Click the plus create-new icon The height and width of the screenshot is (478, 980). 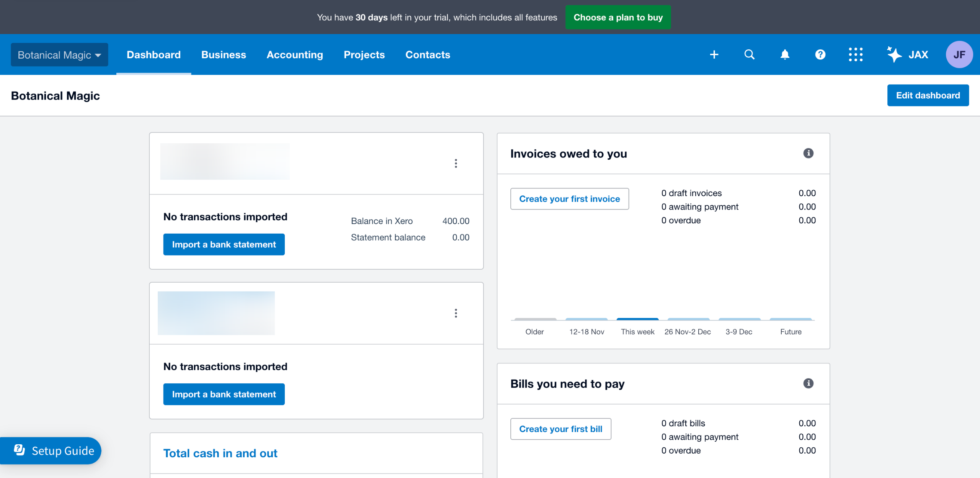(714, 55)
